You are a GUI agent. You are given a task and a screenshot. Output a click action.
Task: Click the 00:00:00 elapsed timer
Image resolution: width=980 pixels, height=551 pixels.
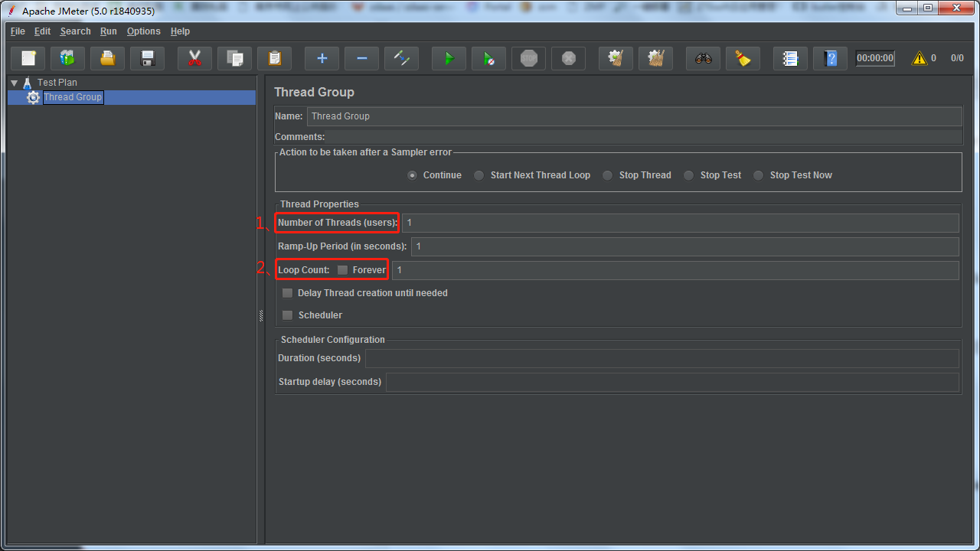[875, 58]
